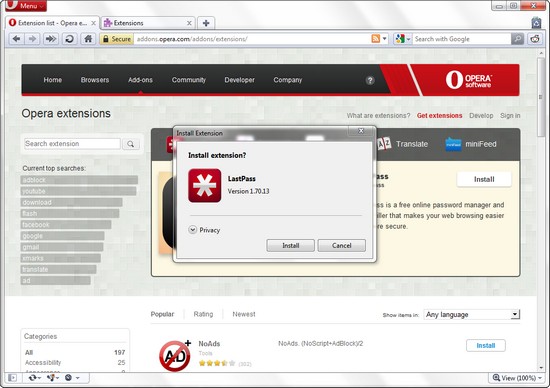Click the Forward navigation arrow
This screenshot has width=550, height=388.
pos(33,39)
